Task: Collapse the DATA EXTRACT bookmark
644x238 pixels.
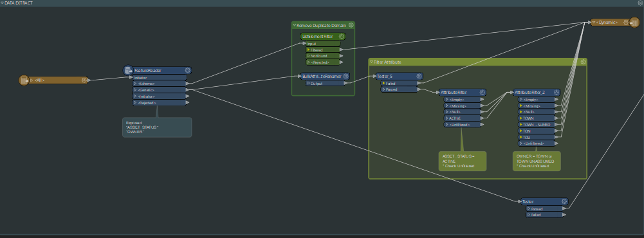Action: pyautogui.click(x=2, y=3)
